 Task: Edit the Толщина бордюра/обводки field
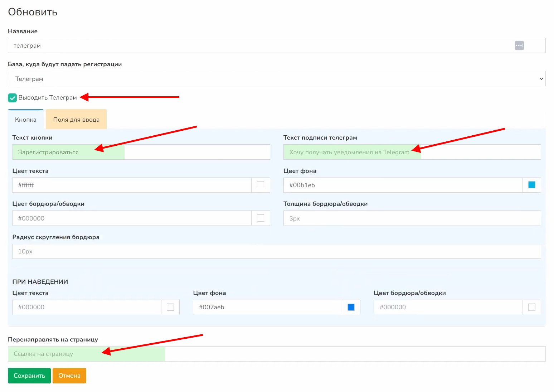pyautogui.click(x=412, y=218)
